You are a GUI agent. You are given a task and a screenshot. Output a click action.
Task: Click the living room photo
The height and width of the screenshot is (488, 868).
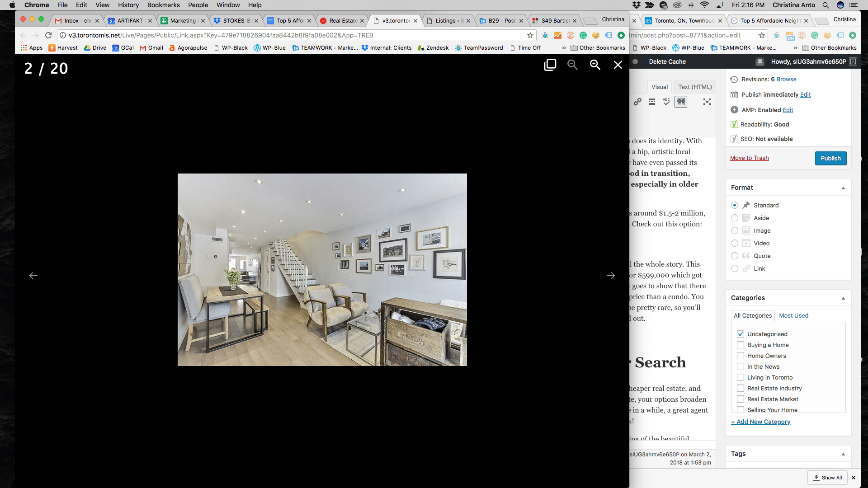pos(322,270)
